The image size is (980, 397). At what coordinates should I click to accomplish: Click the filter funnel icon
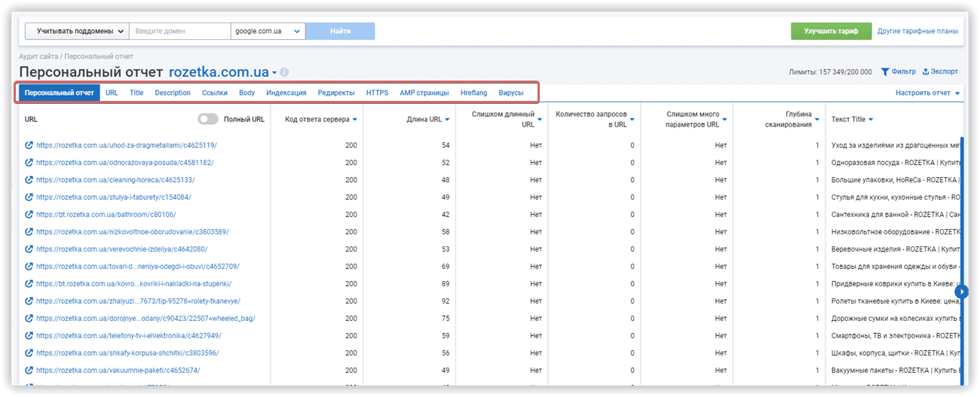(x=885, y=72)
